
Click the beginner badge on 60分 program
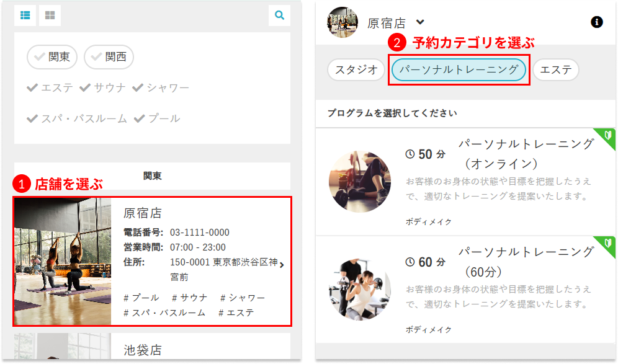click(x=607, y=244)
